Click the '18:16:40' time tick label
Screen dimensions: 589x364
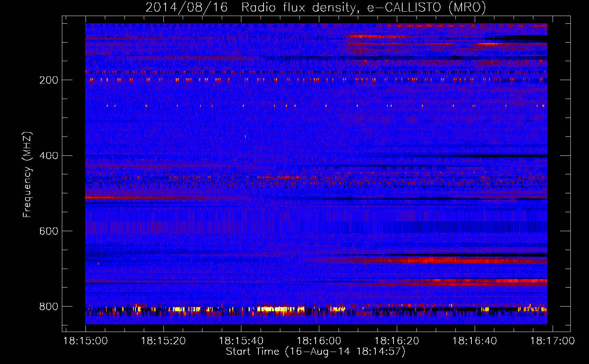474,341
